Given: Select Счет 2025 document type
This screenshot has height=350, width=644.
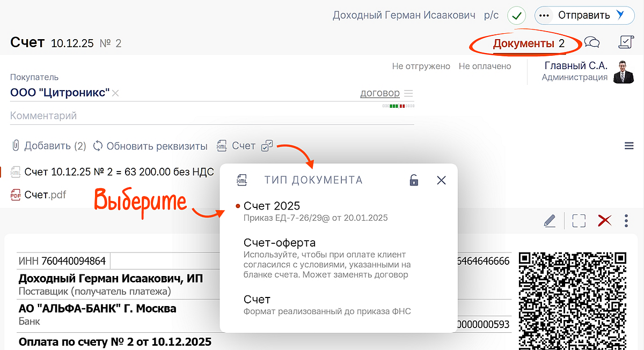Looking at the screenshot, I should (x=272, y=206).
